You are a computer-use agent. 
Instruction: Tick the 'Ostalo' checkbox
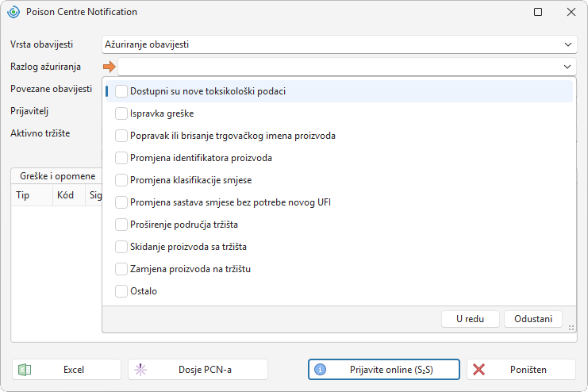[121, 291]
